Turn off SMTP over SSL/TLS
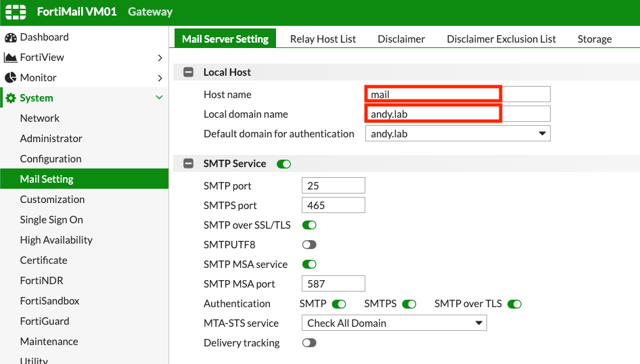This screenshot has width=640, height=364. (309, 225)
